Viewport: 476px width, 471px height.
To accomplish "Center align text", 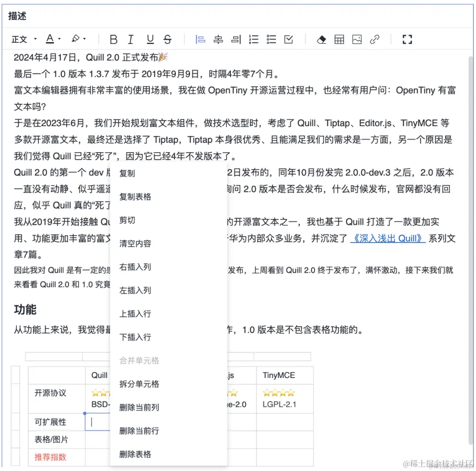I will (x=218, y=40).
